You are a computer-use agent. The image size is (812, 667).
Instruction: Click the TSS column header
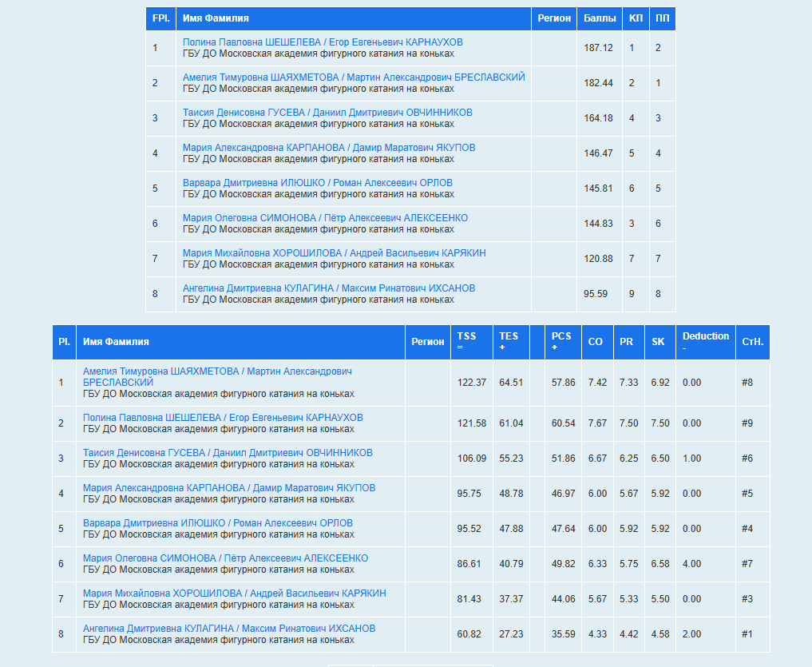(472, 342)
